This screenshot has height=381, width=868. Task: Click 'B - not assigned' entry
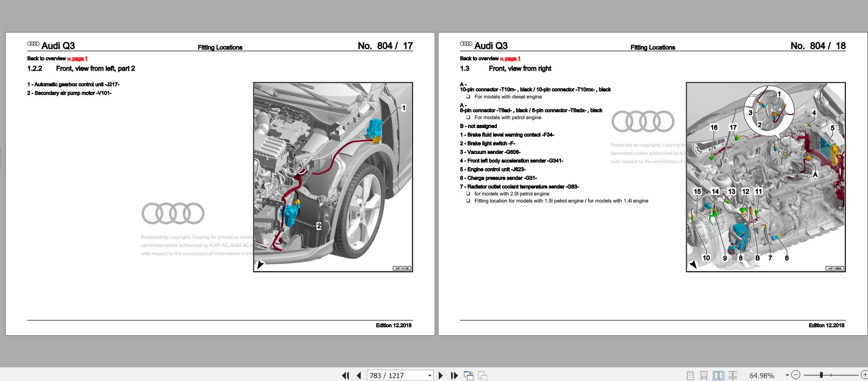tap(479, 126)
